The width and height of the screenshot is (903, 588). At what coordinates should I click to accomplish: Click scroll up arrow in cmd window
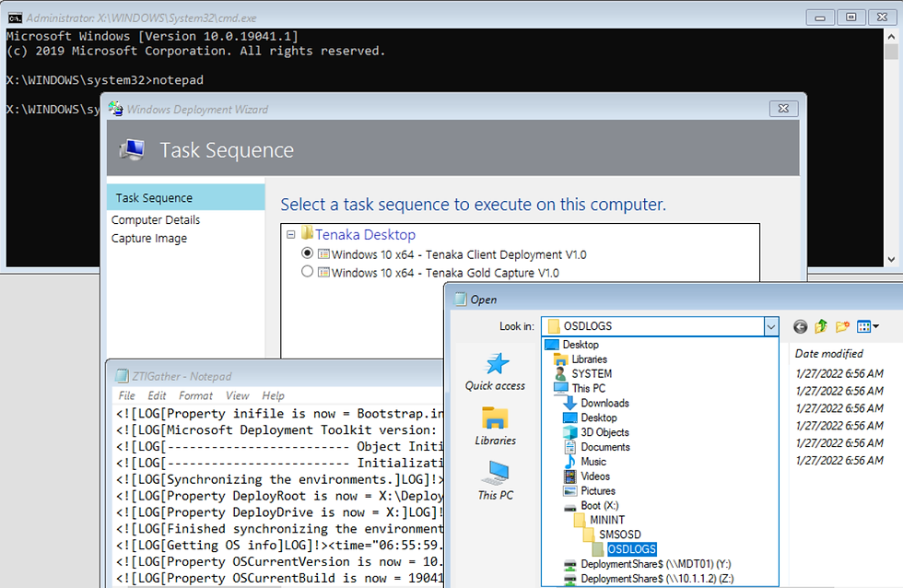click(x=892, y=36)
